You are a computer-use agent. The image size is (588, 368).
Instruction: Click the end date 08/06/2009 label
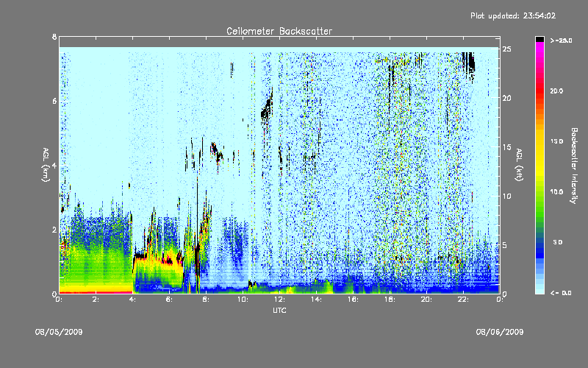tap(500, 332)
